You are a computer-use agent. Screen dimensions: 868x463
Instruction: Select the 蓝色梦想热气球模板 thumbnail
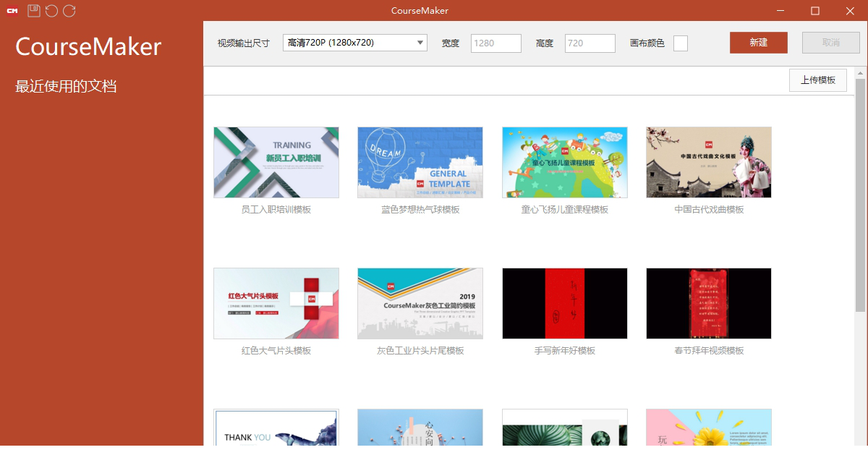click(x=420, y=162)
